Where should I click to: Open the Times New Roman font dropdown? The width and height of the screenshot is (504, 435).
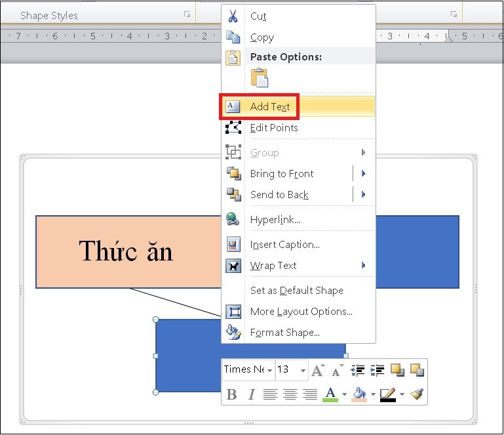click(269, 370)
